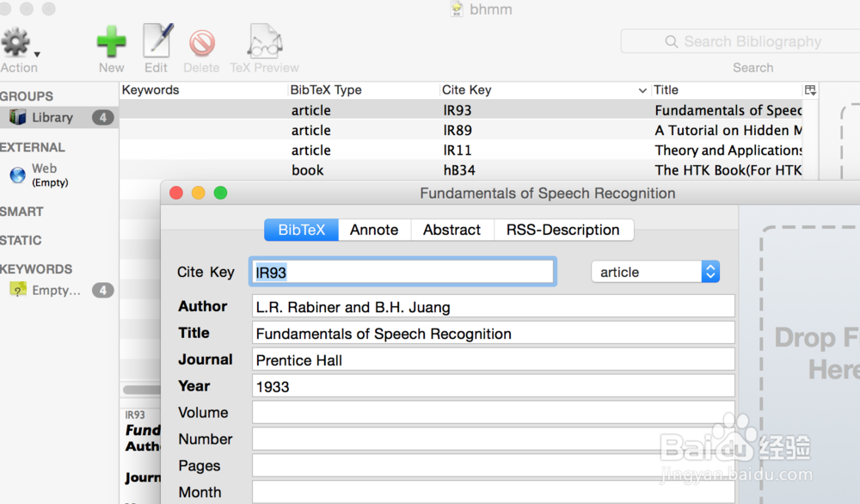Select the book row hB34
This screenshot has width=860, height=504.
(461, 170)
